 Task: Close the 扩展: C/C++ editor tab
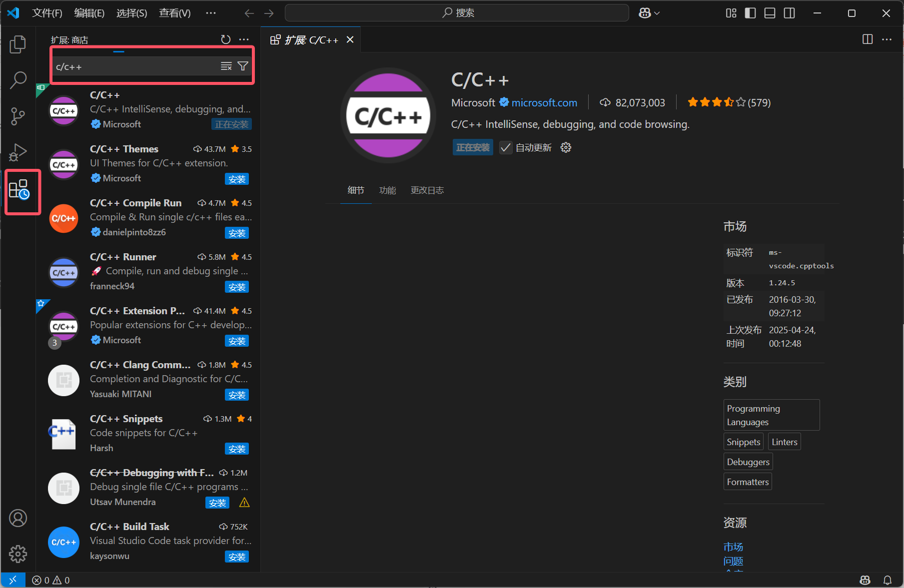[350, 39]
